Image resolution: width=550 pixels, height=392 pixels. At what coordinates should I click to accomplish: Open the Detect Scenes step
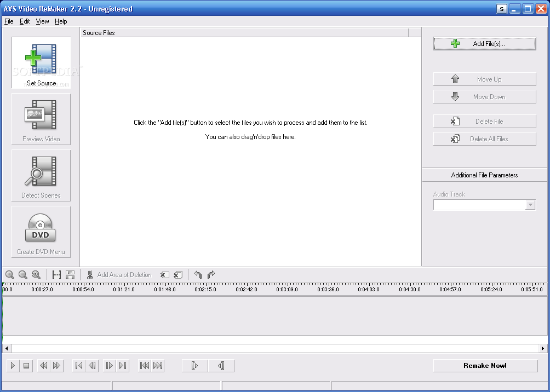(41, 175)
